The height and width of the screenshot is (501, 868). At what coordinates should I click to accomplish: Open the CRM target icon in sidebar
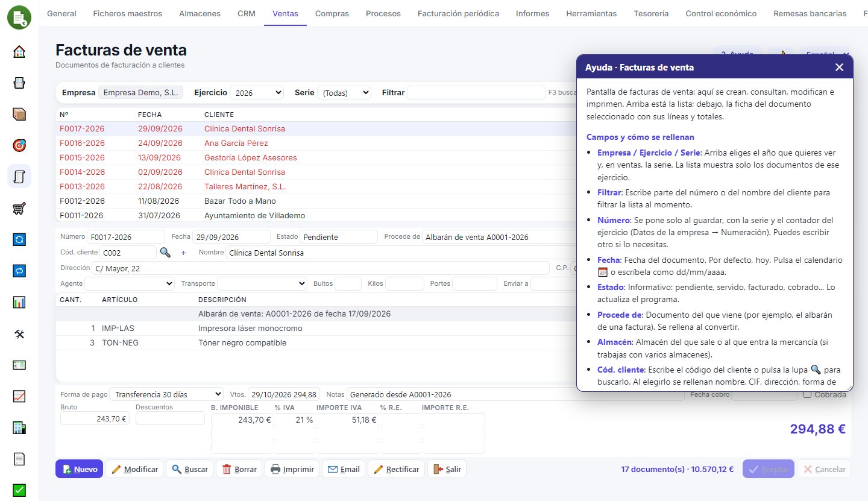point(19,145)
